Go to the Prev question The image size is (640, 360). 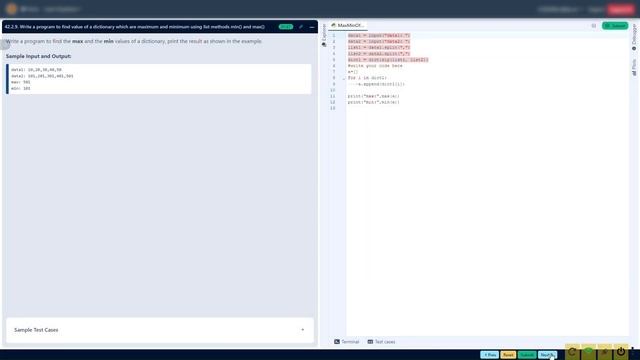(489, 355)
